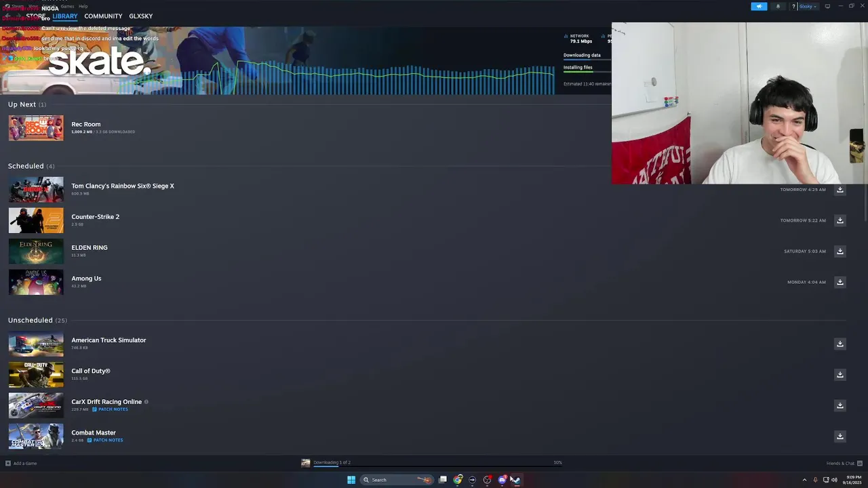Click the Among Us title text
868x488 pixels.
click(x=86, y=279)
